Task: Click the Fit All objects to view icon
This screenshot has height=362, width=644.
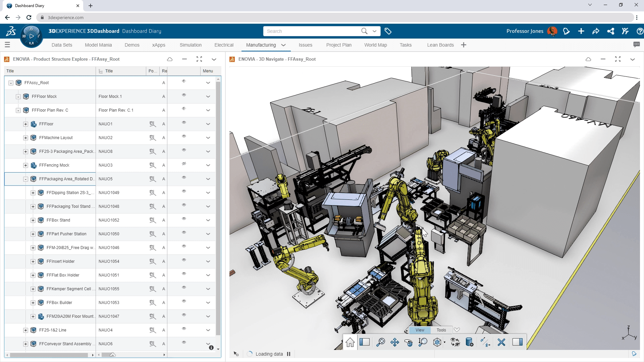Action: [x=379, y=342]
